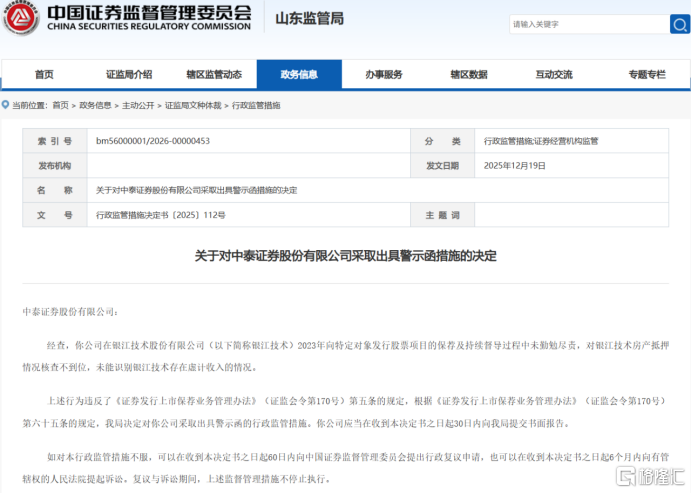The image size is (691, 493).
Task: Open the 办事服务 navigation tab
Action: point(384,74)
